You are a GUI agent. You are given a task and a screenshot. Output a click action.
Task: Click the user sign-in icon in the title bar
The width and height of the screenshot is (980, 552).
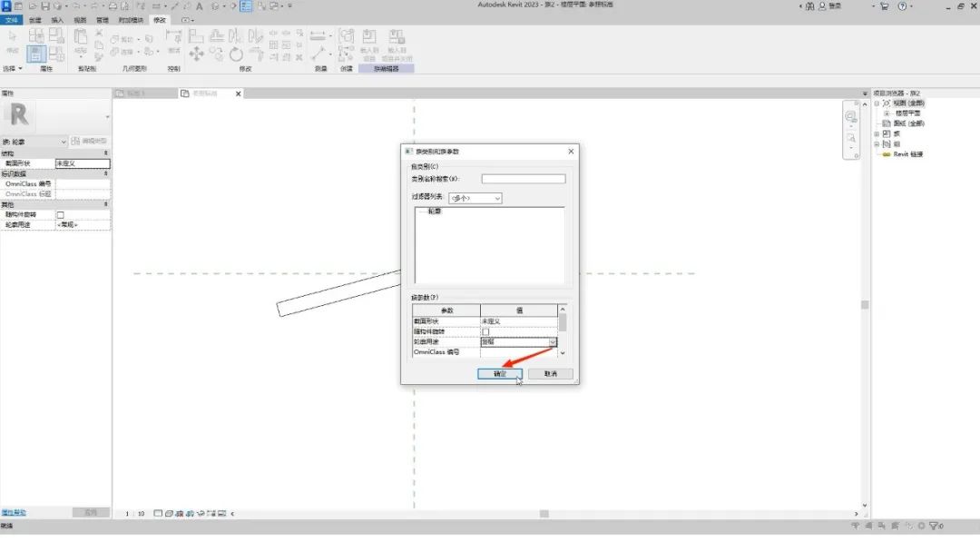coord(822,6)
